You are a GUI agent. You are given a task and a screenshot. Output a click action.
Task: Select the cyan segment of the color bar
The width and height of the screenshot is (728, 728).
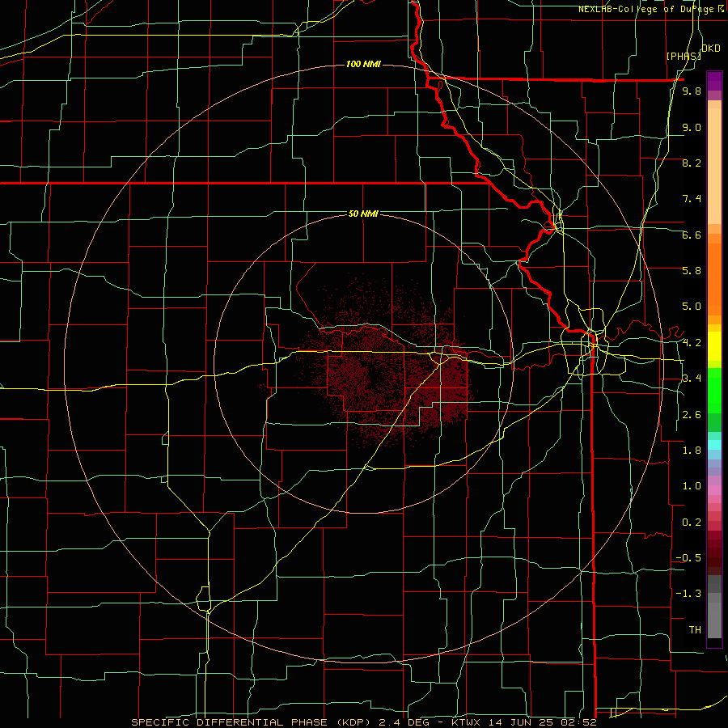(x=714, y=445)
